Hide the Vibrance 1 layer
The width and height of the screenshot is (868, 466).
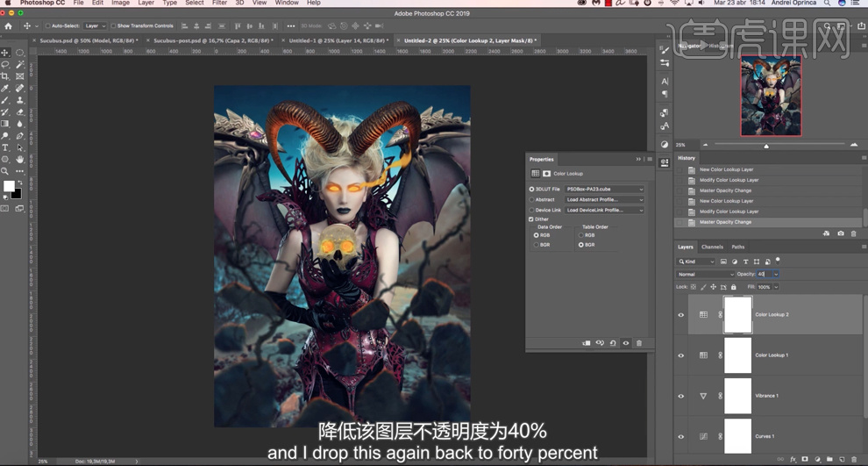click(681, 396)
